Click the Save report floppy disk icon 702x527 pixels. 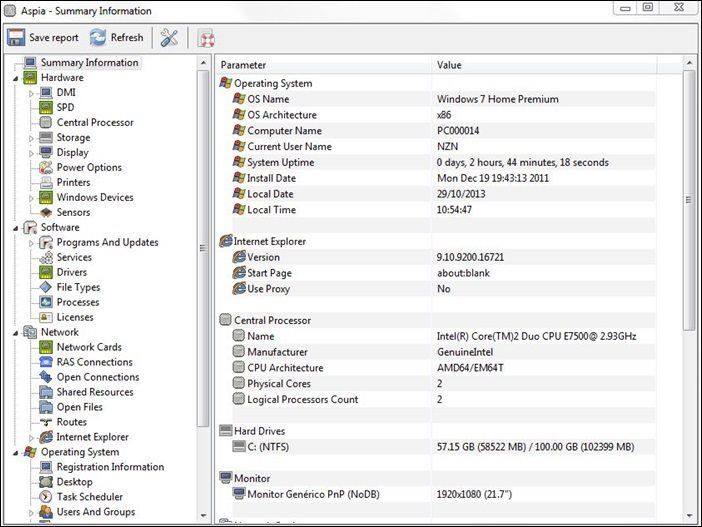pos(16,38)
